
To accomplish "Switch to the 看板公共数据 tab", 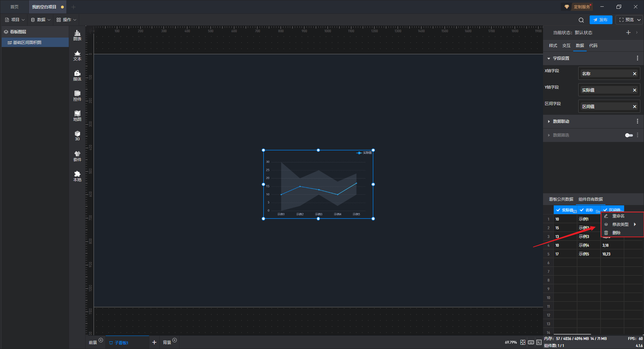I will 561,199.
